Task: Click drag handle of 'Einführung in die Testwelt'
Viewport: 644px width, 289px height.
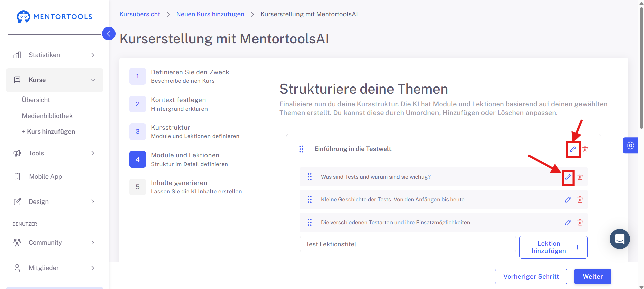Action: (301, 149)
